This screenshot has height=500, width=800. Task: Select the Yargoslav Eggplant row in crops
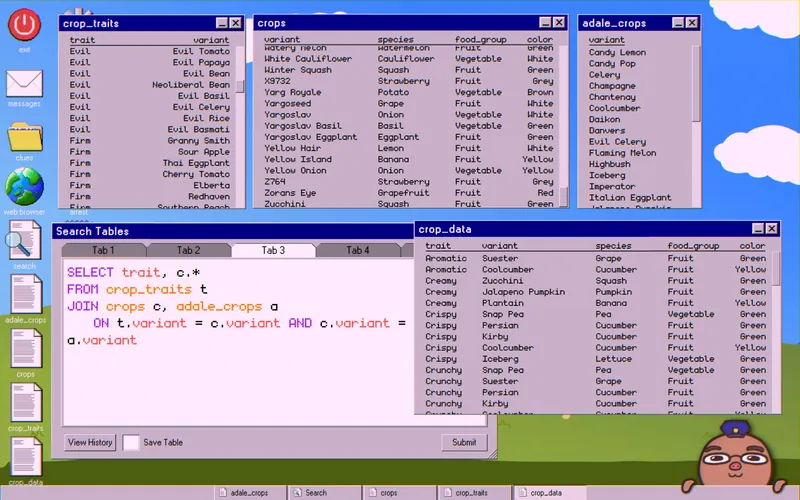(409, 137)
